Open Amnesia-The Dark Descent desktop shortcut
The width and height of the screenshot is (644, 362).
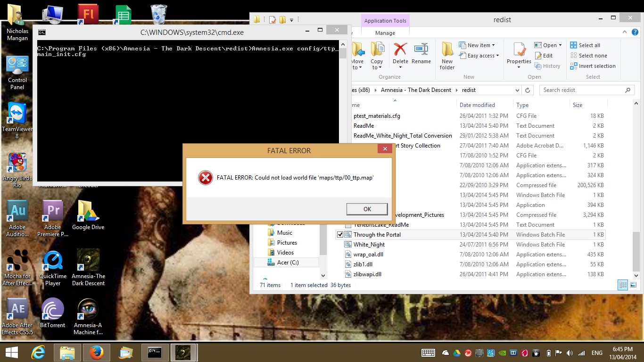point(88,268)
